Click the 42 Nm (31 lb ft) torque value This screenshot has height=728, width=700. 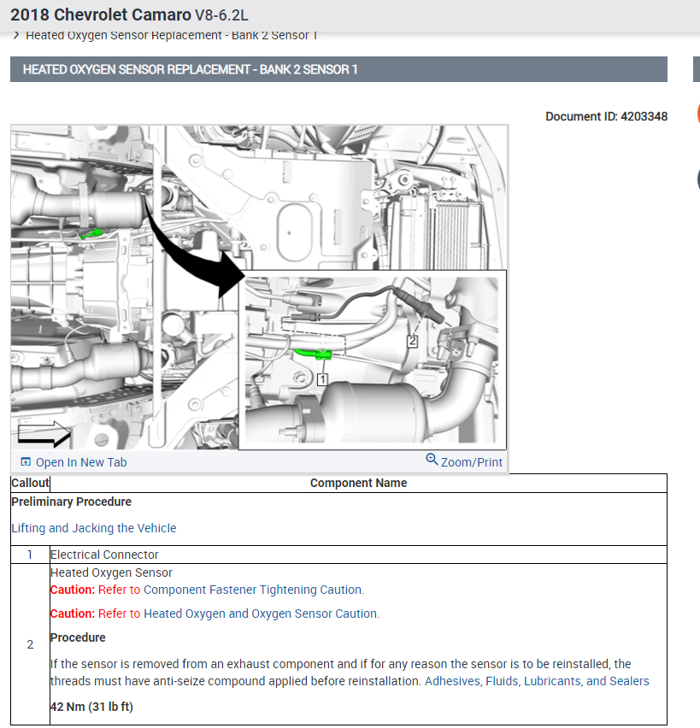coord(91,707)
